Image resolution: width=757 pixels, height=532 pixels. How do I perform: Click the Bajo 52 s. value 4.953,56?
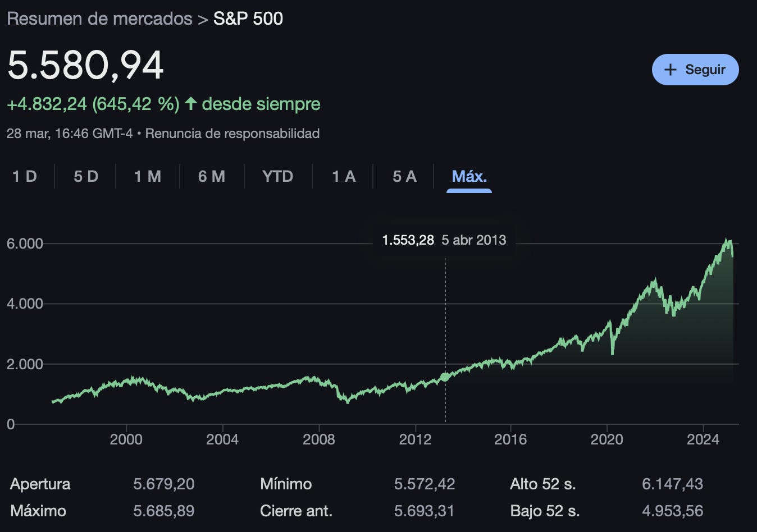[673, 511]
